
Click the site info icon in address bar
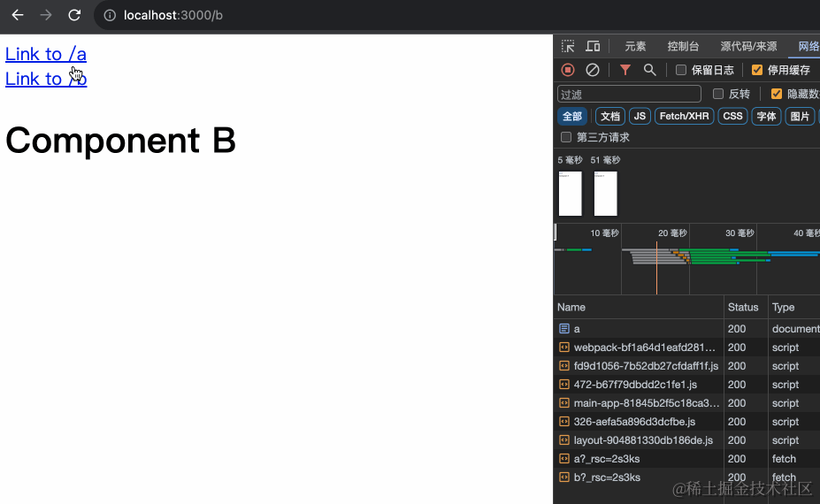pyautogui.click(x=110, y=15)
